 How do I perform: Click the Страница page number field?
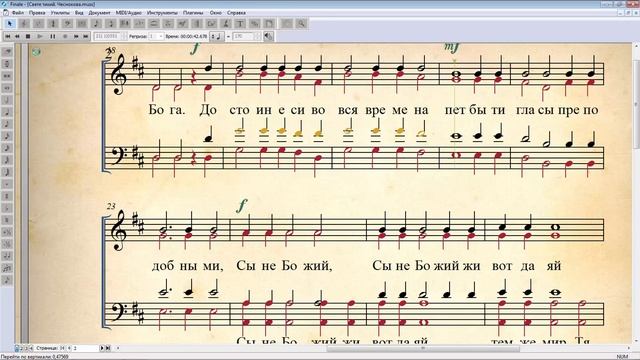[85, 348]
